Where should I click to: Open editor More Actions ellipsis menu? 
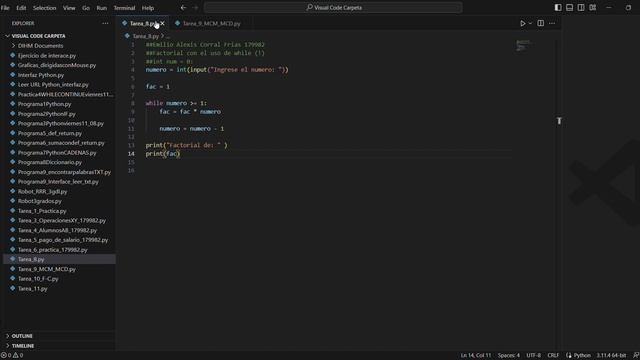coord(552,23)
